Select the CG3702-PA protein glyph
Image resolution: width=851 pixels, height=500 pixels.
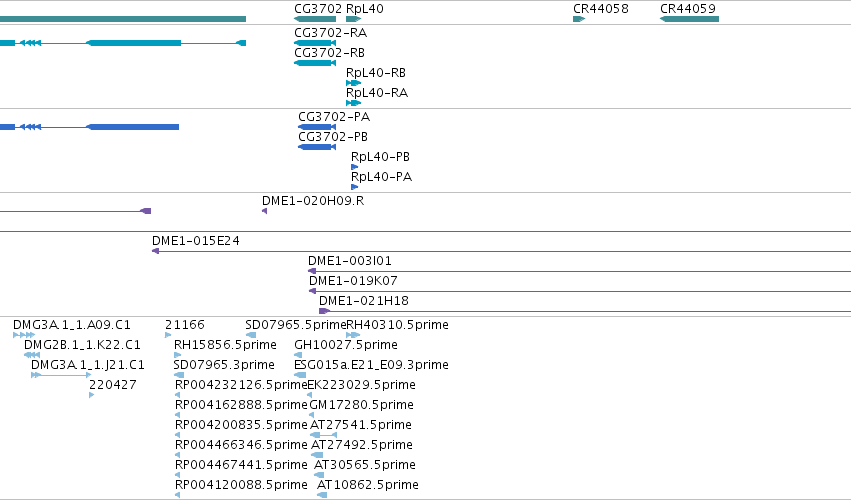pyautogui.click(x=317, y=127)
